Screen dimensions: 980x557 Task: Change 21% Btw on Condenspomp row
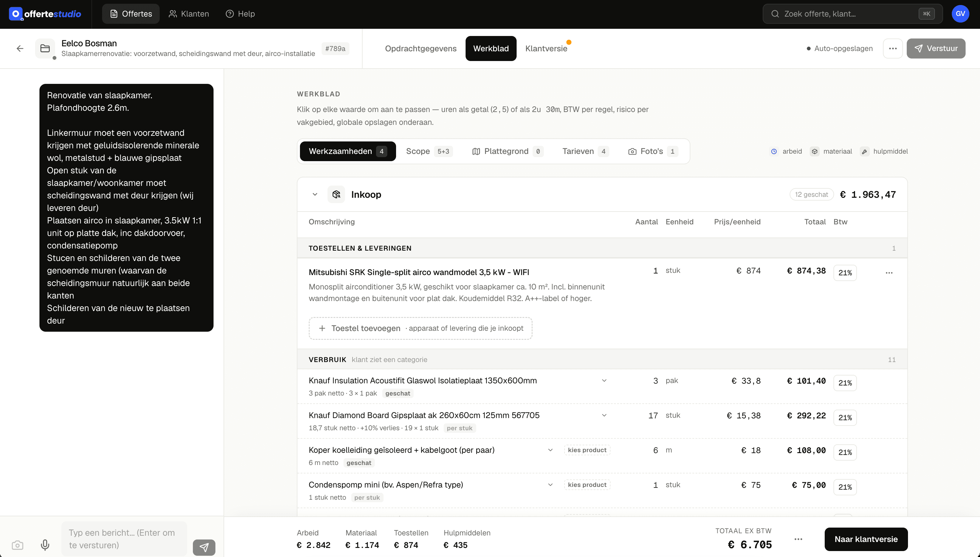click(x=845, y=488)
